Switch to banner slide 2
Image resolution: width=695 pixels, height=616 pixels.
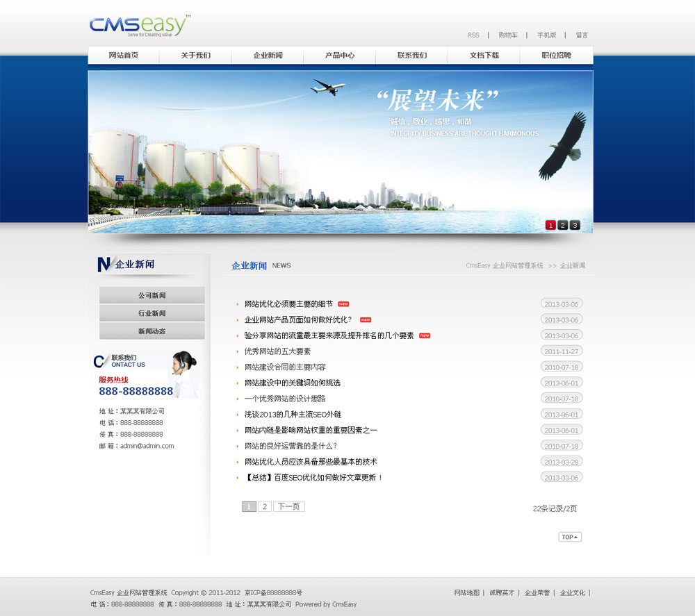(x=563, y=225)
